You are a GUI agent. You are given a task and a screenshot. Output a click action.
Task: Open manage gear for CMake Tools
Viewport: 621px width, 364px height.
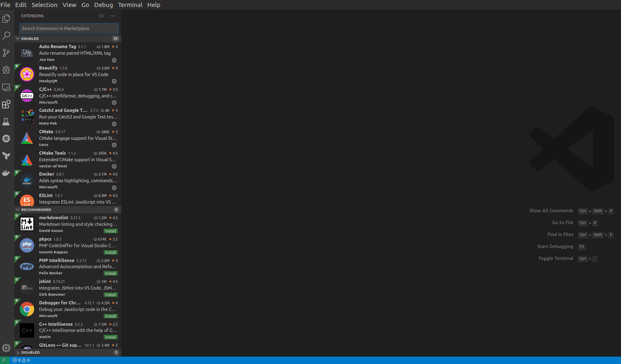click(x=114, y=167)
